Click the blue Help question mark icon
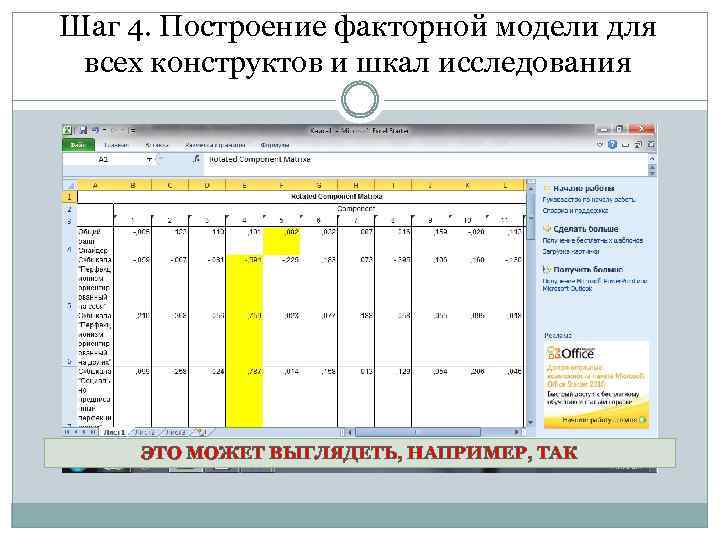720x540 pixels. (x=612, y=144)
